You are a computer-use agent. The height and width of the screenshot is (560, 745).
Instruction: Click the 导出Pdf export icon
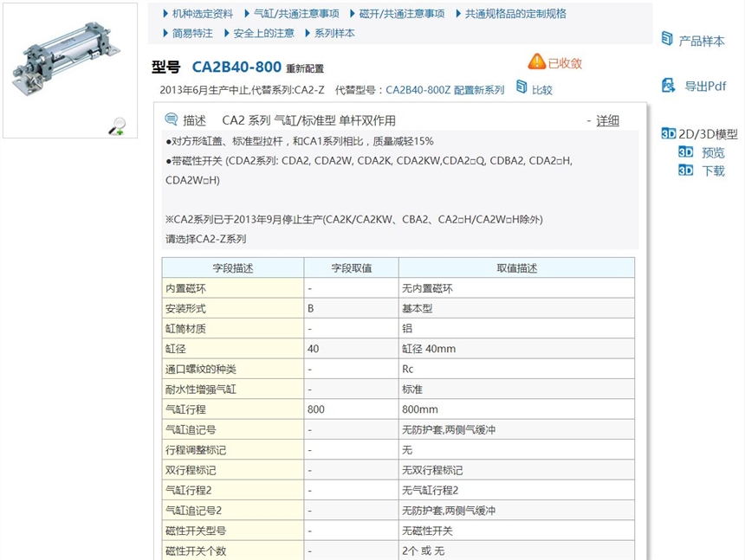pyautogui.click(x=668, y=86)
